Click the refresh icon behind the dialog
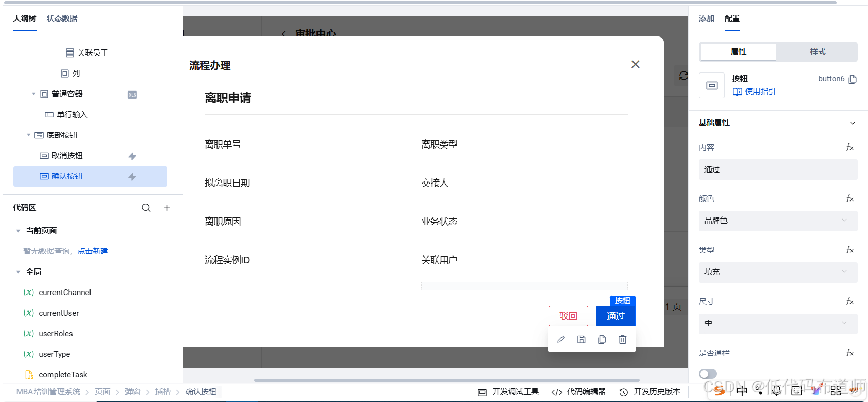 (x=683, y=76)
